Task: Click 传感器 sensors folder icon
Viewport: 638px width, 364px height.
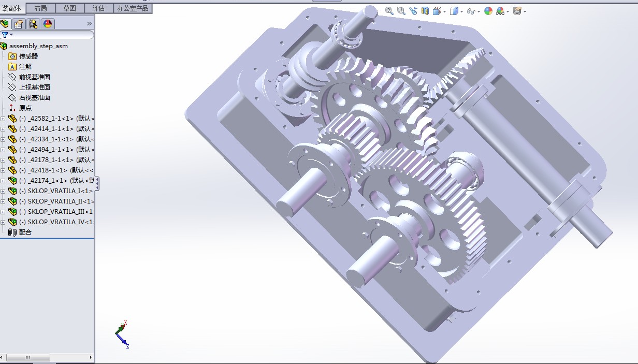Action: click(x=12, y=56)
